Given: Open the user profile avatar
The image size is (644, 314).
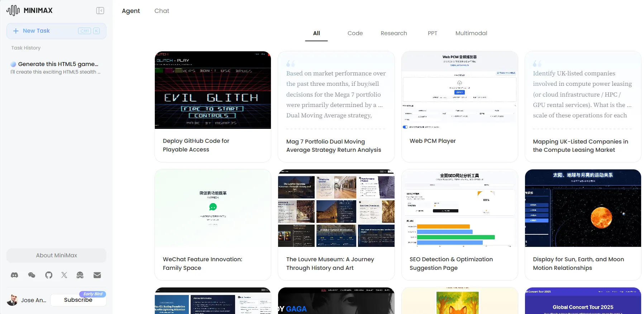Looking at the screenshot, I should click(13, 300).
